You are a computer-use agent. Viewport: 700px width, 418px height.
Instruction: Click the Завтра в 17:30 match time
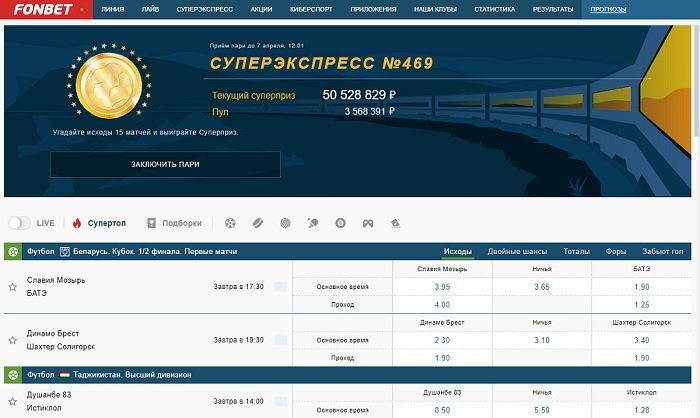click(238, 286)
